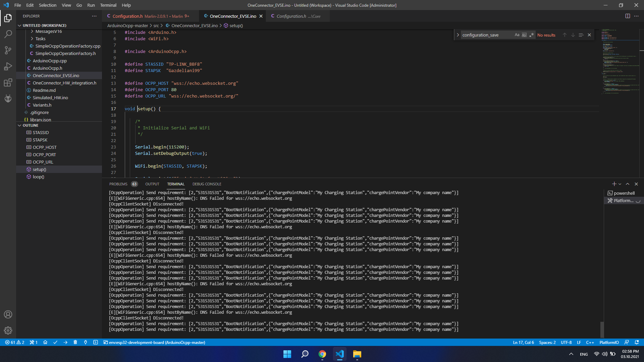644x362 pixels.
Task: Close the find widget
Action: pos(589,35)
